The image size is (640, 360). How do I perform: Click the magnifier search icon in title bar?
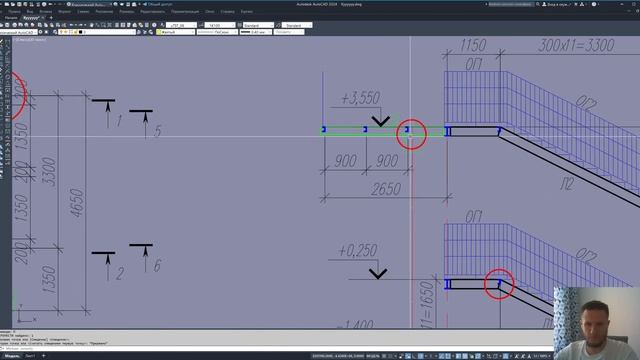click(x=538, y=4)
